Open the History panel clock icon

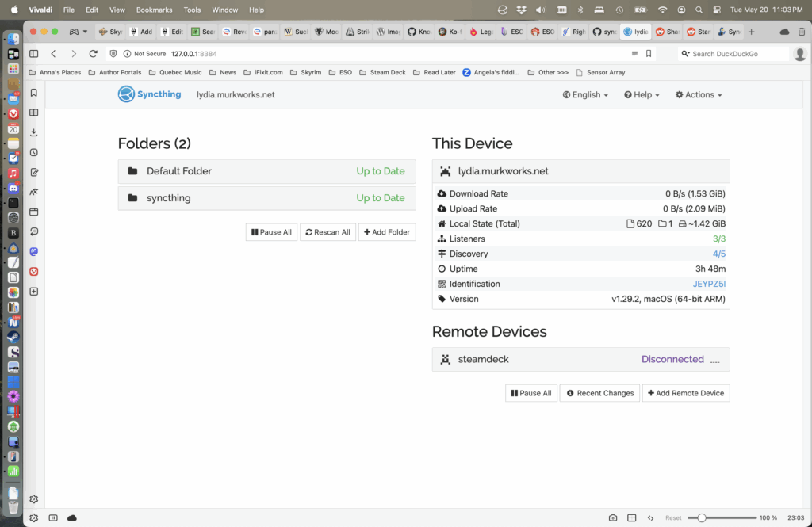click(x=34, y=152)
